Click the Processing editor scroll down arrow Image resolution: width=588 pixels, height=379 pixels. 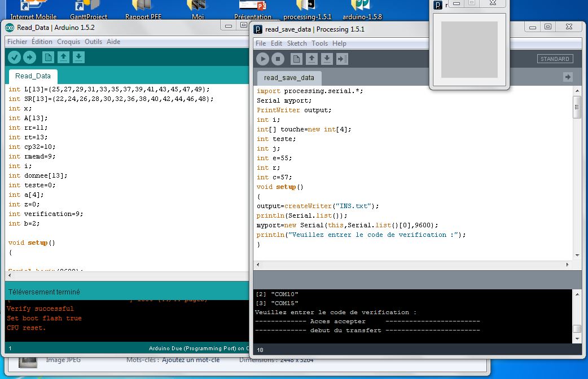577,255
